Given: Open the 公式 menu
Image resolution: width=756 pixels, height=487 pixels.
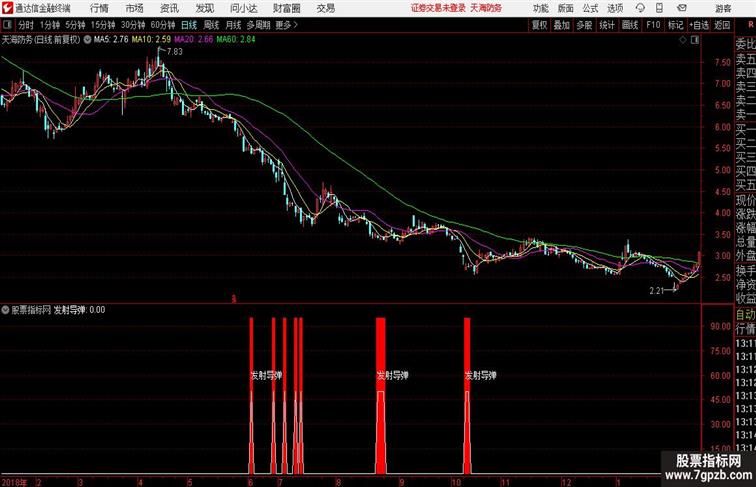Looking at the screenshot, I should 590,8.
